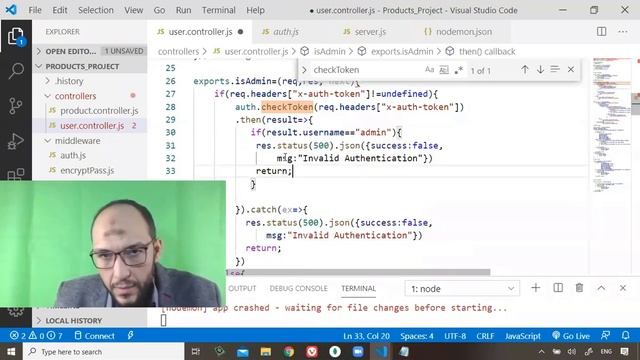Expand the Replace field in find widget
The height and width of the screenshot is (360, 640).
pyautogui.click(x=304, y=70)
